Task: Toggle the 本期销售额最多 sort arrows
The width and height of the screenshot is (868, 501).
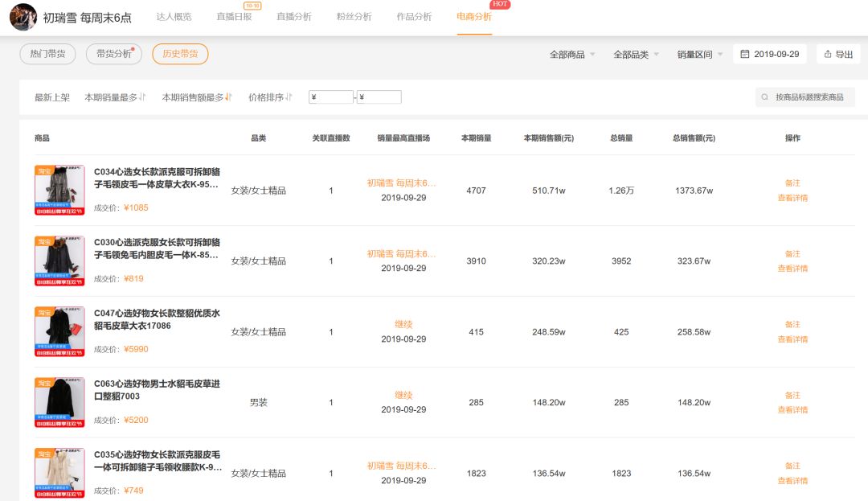Action: [x=228, y=96]
